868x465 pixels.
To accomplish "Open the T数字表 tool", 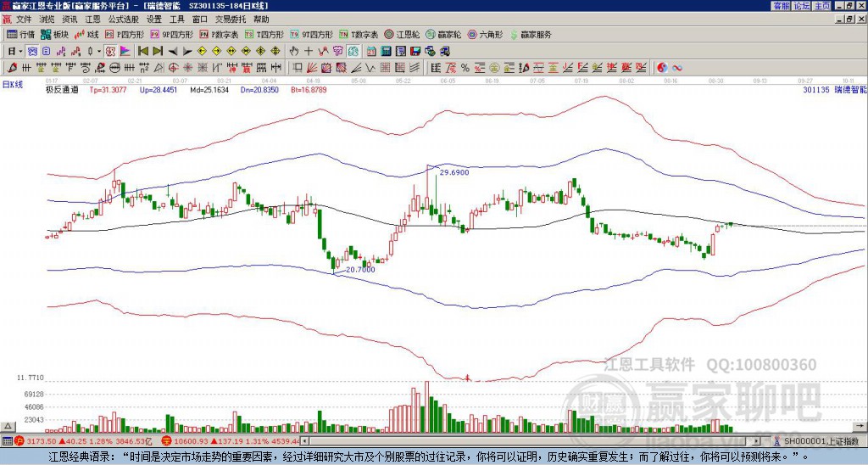I will (359, 34).
